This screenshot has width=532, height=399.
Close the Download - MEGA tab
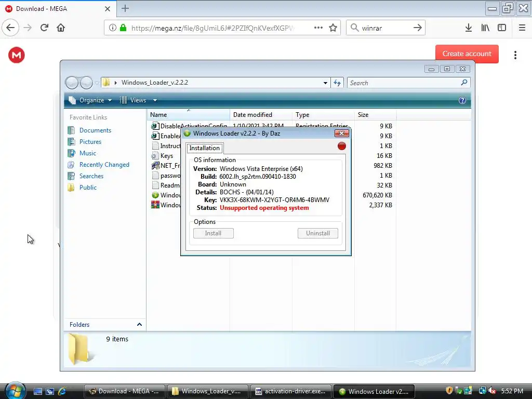click(x=108, y=8)
